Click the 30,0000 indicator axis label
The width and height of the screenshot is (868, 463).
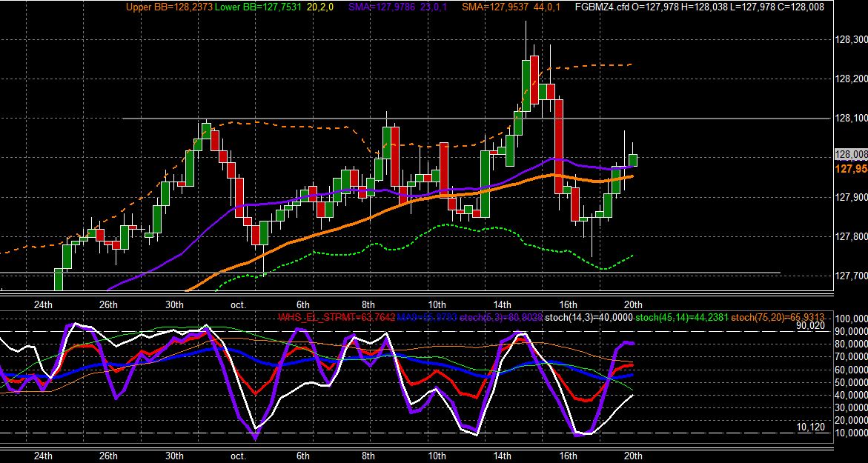[852, 407]
